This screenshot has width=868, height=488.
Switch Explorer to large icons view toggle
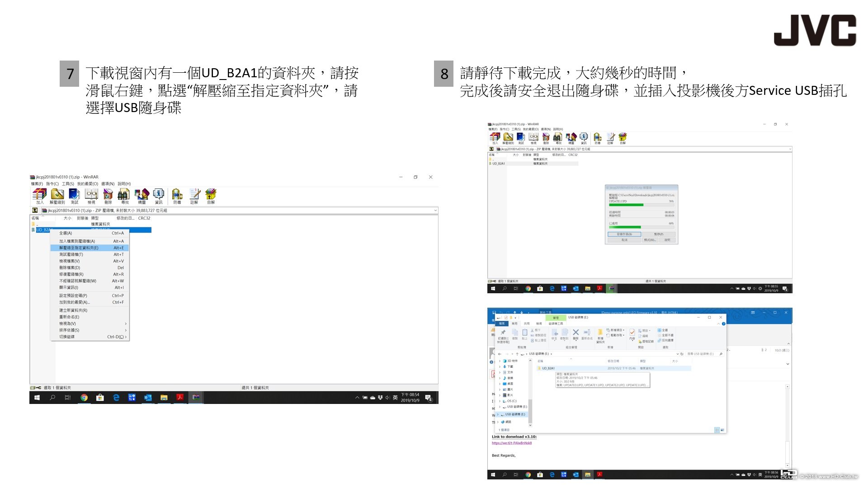pos(722,430)
